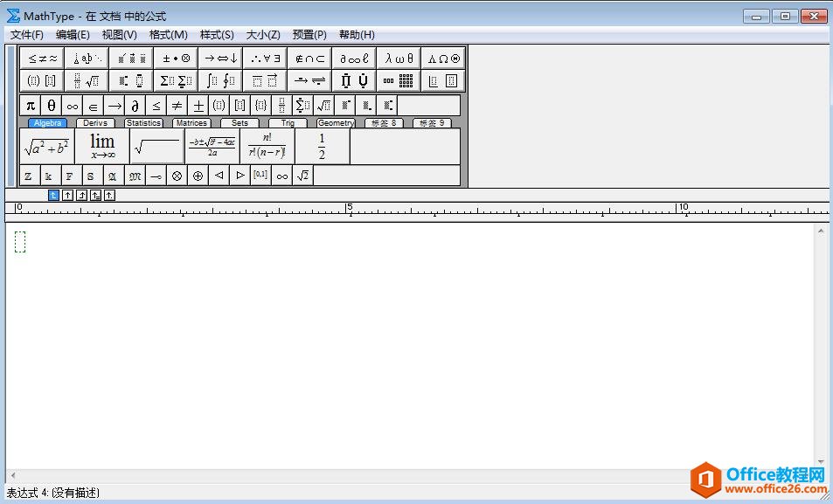This screenshot has width=833, height=504.
Task: Open the miscellaneous symbols palette (∂∞ℓ)
Action: [354, 58]
